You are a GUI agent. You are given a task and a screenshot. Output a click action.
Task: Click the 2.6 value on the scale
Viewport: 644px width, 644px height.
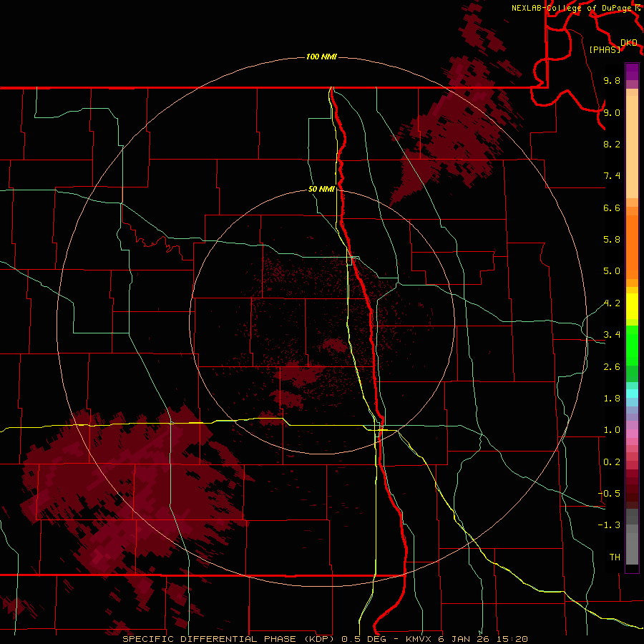(612, 367)
